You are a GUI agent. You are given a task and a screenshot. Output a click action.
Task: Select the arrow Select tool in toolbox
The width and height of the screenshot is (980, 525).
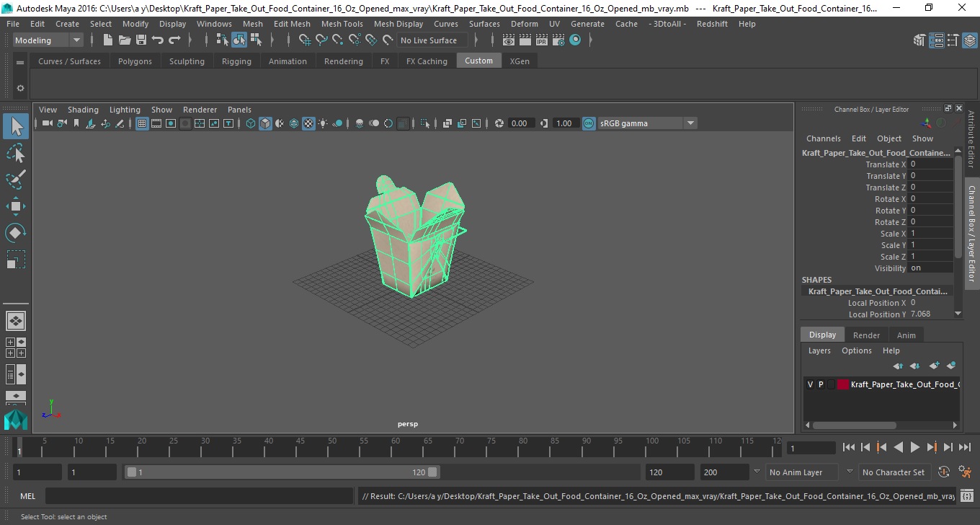click(16, 126)
